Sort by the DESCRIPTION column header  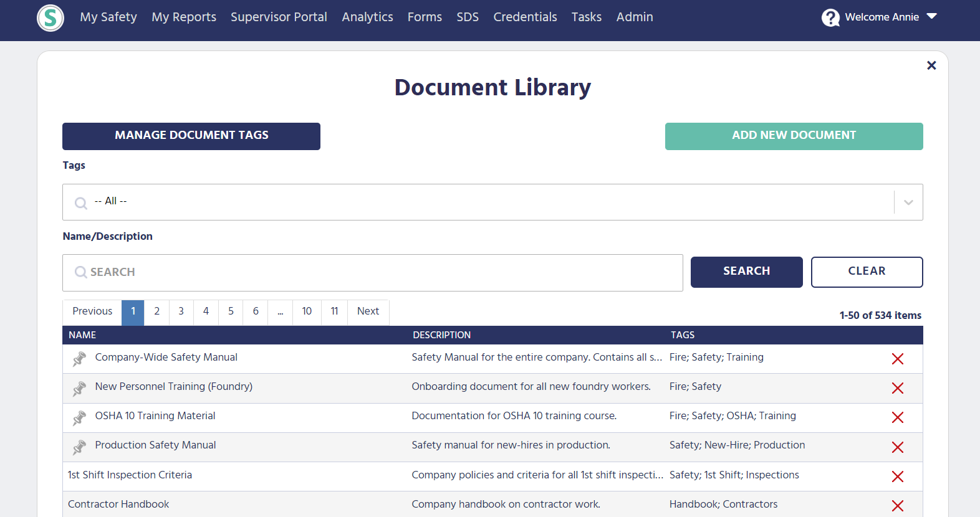(441, 335)
